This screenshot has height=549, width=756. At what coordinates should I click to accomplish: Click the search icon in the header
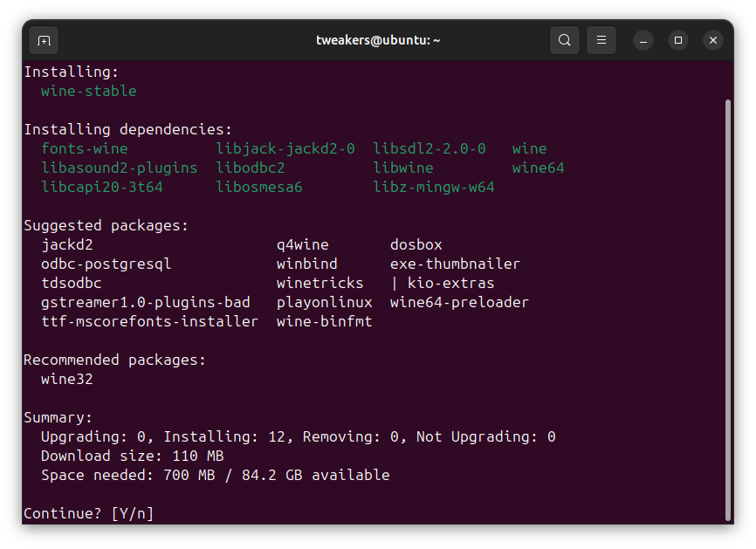coord(565,40)
